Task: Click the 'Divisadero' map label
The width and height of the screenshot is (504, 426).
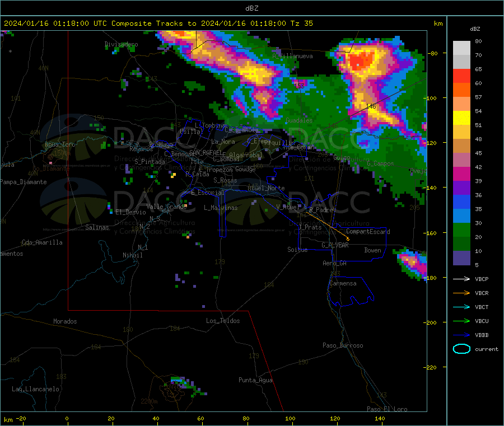Action: pos(121,44)
